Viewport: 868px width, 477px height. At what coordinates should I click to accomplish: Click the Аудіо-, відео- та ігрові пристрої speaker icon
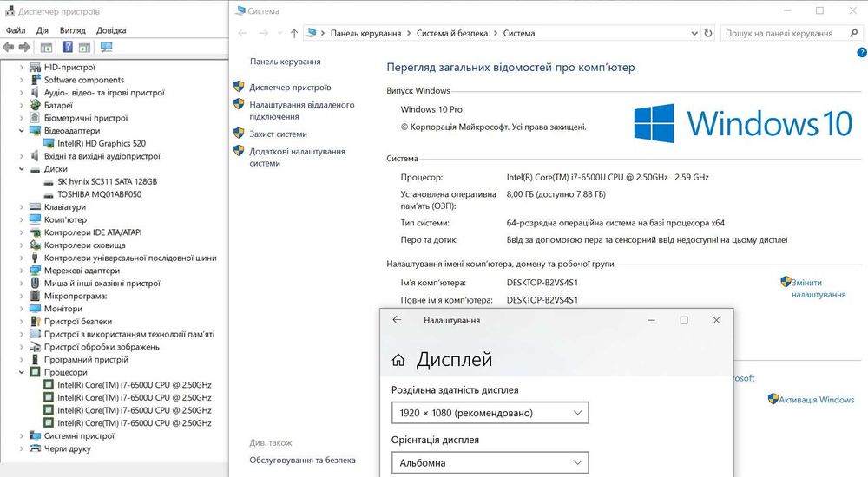point(35,93)
